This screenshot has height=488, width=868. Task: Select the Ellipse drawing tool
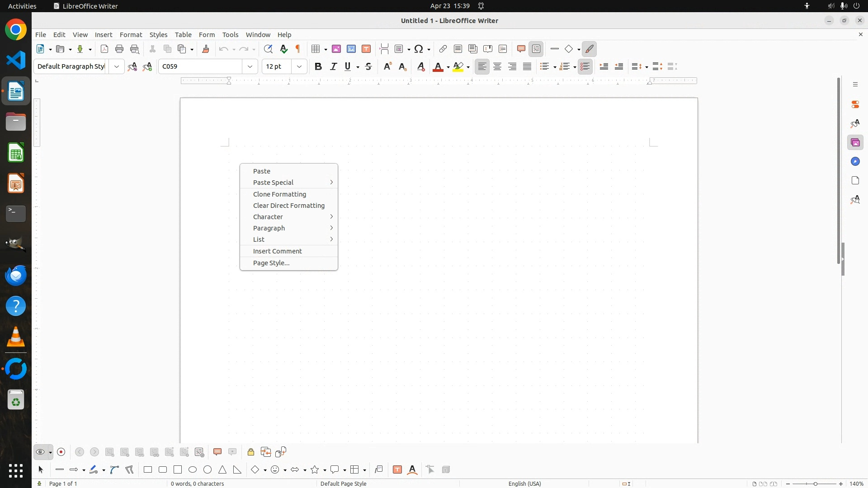click(193, 470)
